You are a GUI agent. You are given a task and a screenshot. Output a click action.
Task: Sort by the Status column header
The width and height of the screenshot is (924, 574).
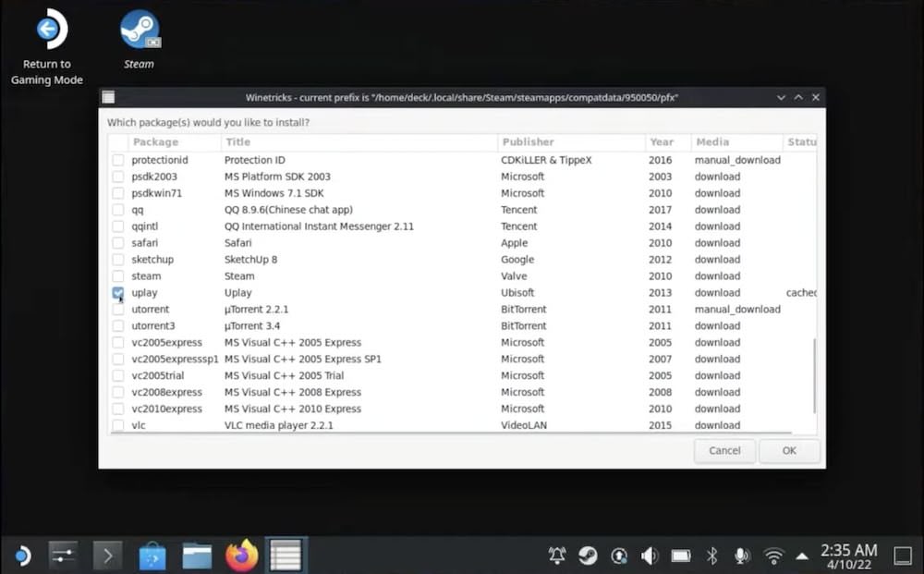click(x=800, y=142)
